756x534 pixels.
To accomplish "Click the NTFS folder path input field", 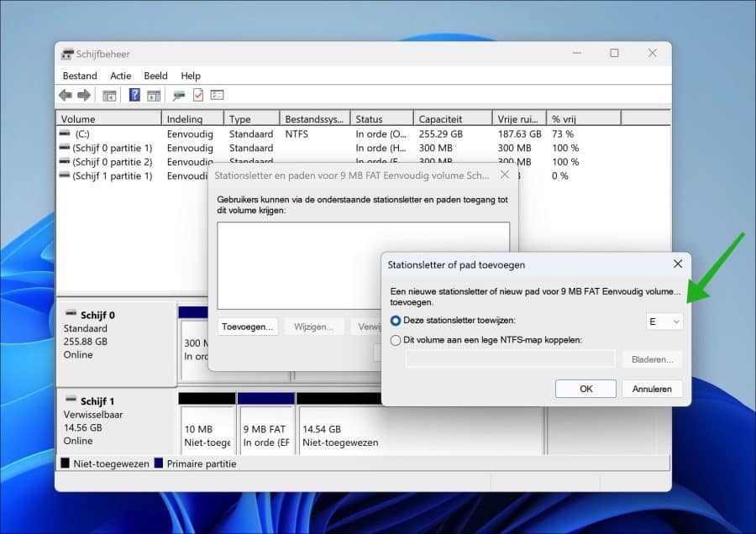I will coord(511,359).
